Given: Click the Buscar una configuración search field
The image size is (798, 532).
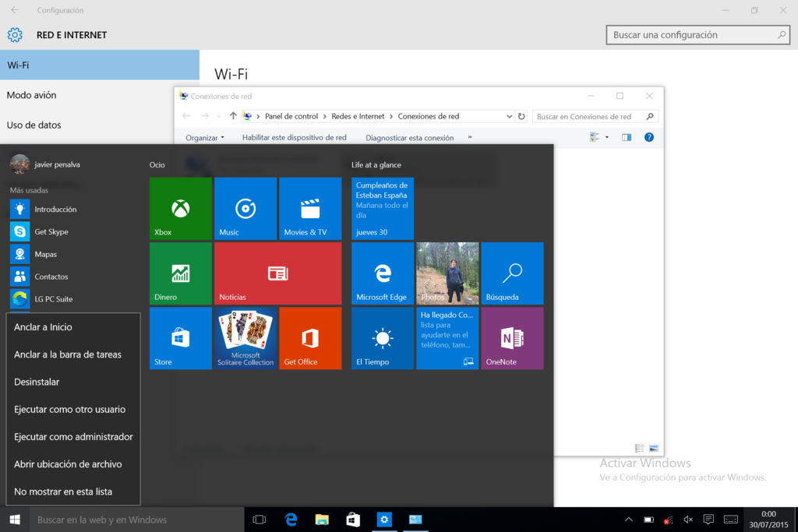Looking at the screenshot, I should (697, 34).
